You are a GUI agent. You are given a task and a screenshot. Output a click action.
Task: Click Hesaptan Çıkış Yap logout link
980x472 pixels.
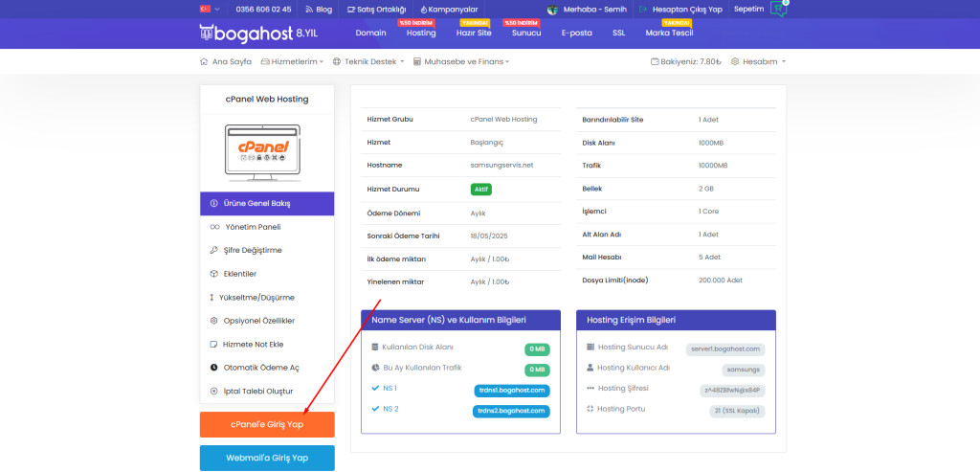(x=680, y=10)
